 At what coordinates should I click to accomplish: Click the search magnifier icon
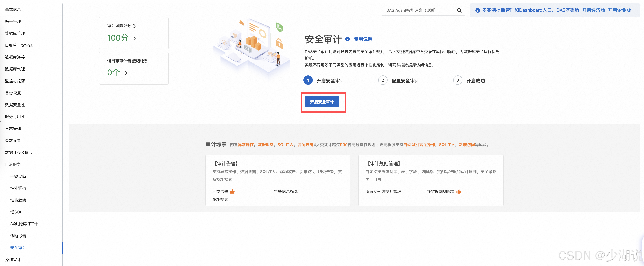[x=459, y=10]
